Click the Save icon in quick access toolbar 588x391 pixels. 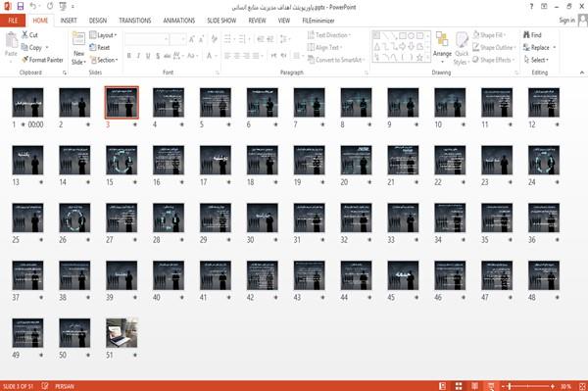click(21, 6)
